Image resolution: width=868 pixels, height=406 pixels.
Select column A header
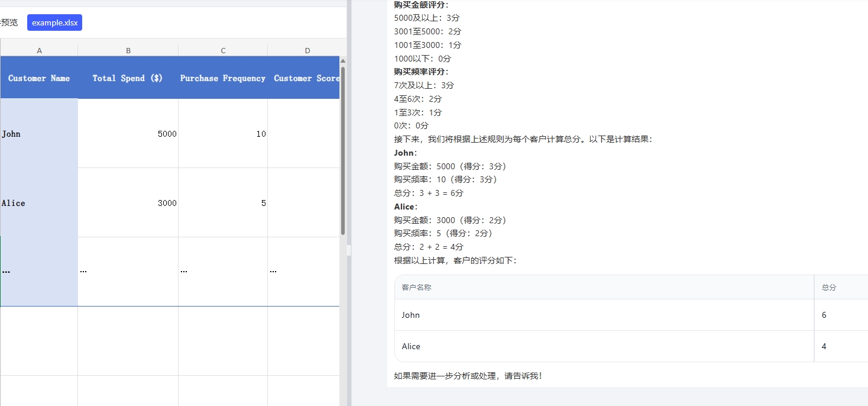point(39,51)
